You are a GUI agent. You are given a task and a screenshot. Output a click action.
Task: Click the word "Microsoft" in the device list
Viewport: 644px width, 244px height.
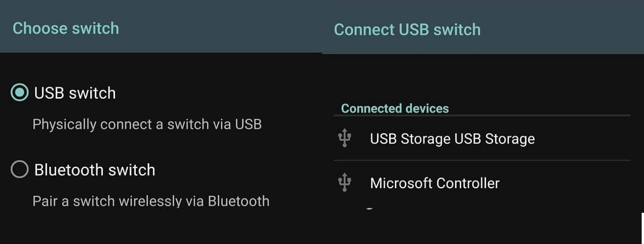(x=401, y=183)
